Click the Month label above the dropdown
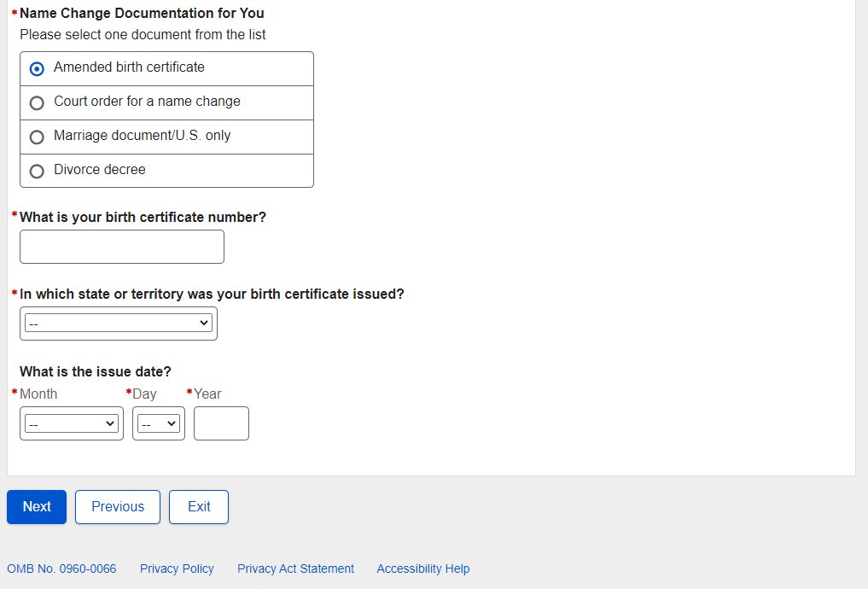This screenshot has width=868, height=589. point(38,394)
